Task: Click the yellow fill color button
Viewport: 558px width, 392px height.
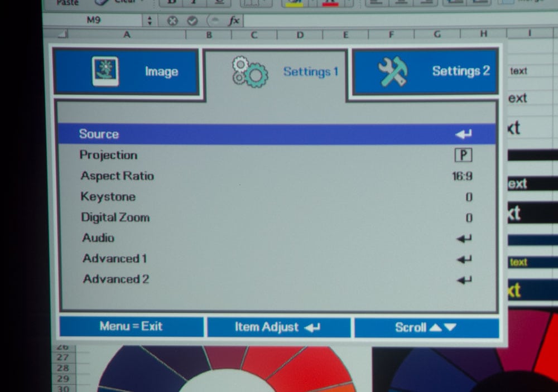Action: (x=294, y=3)
